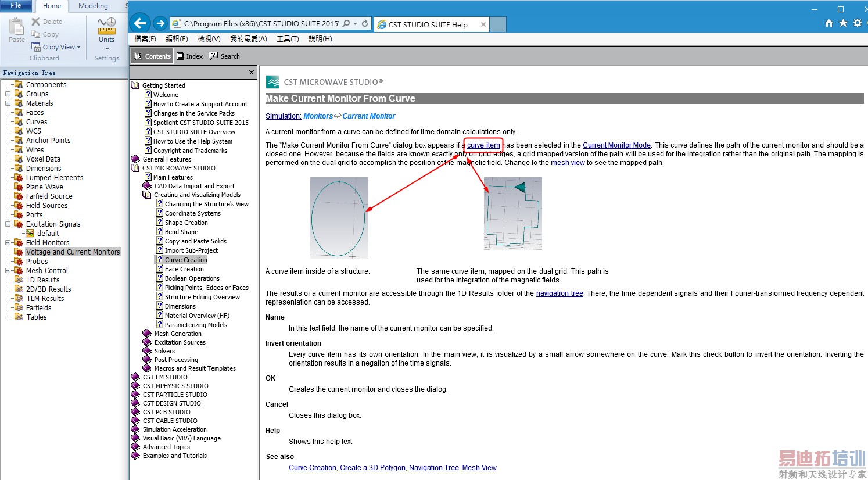Click the browser Forward arrow button
Screen dimensions: 868x480
pyautogui.click(x=160, y=24)
